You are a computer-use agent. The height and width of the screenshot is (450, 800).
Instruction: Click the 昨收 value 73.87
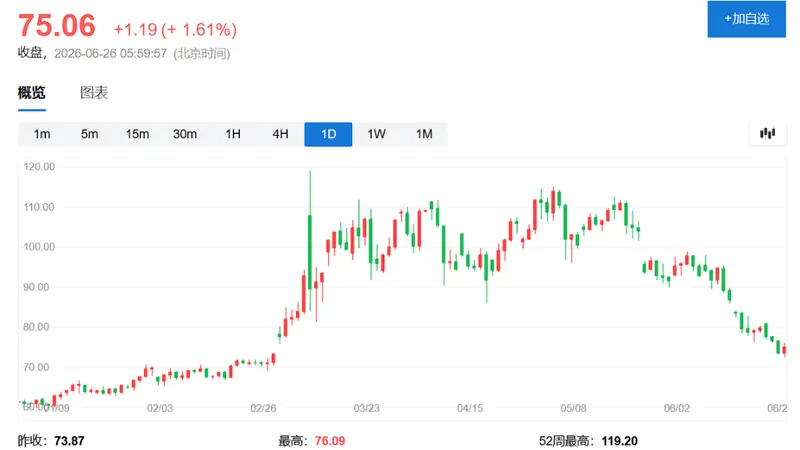click(x=69, y=441)
